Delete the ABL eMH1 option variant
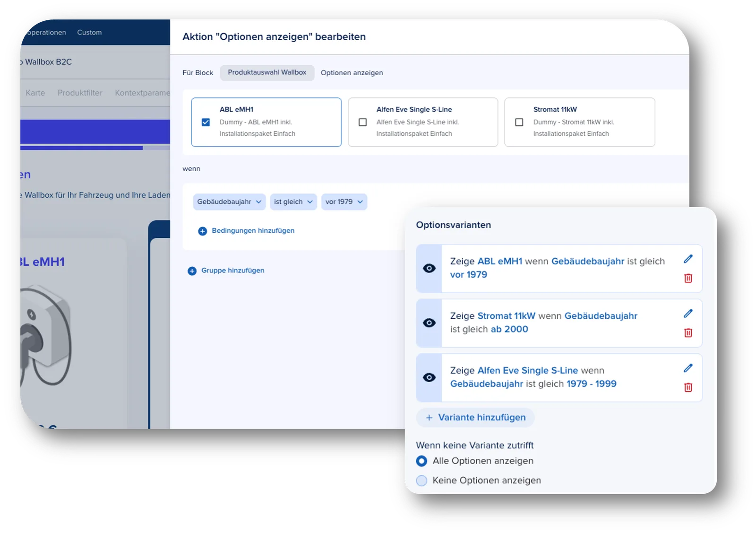The height and width of the screenshot is (533, 756). tap(688, 278)
